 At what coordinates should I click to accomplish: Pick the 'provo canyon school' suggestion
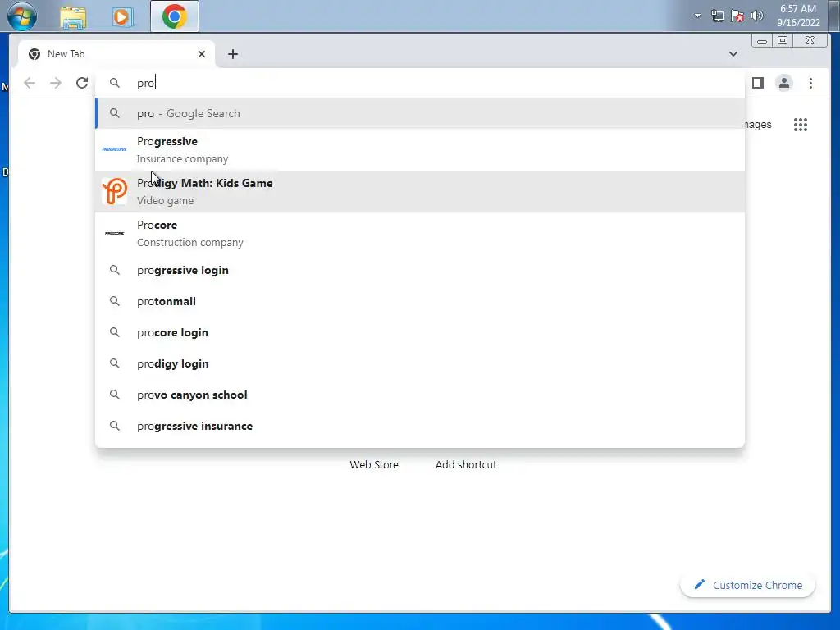coord(420,395)
